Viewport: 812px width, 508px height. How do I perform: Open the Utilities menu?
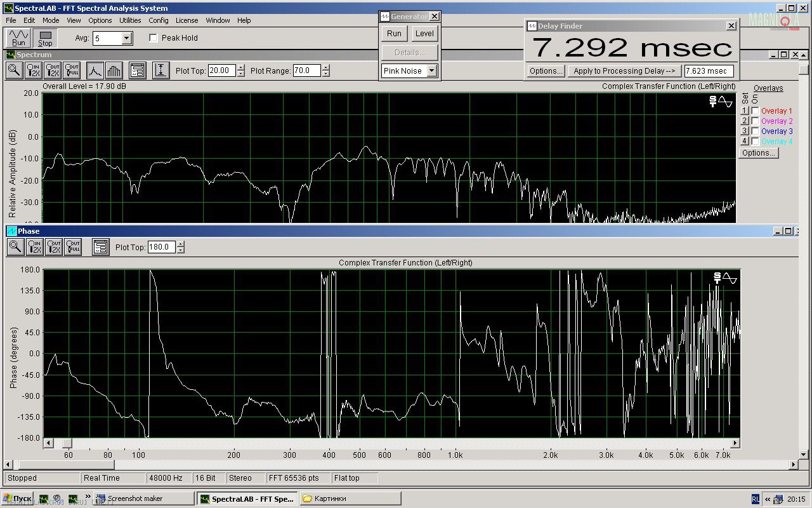pyautogui.click(x=130, y=20)
